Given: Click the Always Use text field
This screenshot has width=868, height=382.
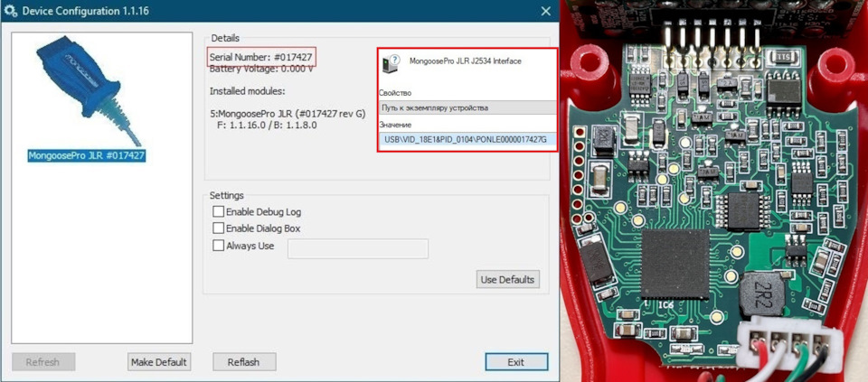Looking at the screenshot, I should click(x=358, y=248).
